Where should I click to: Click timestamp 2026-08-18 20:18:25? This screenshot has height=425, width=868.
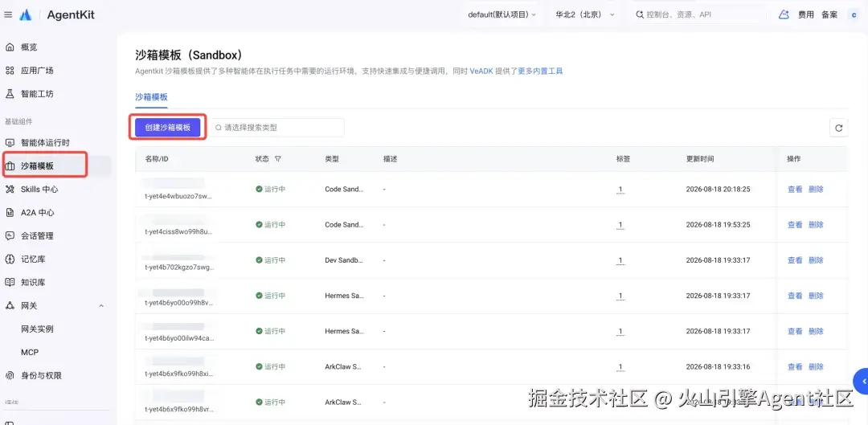tap(718, 190)
